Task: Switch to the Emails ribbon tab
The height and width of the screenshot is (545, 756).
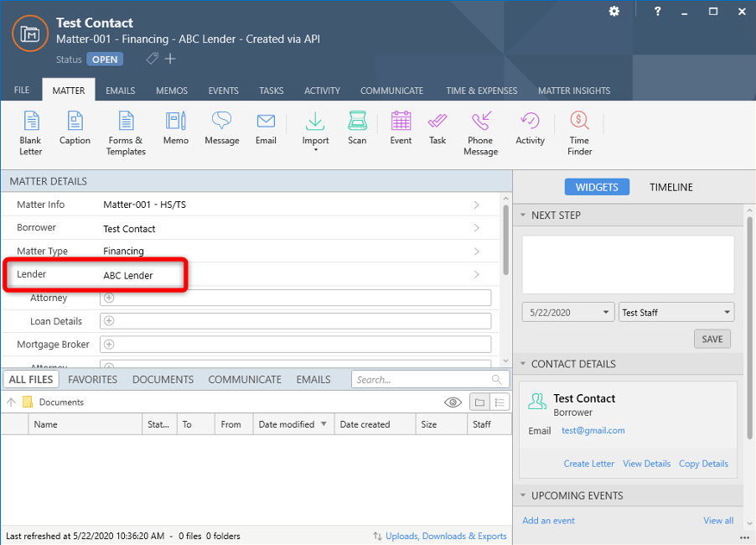Action: (121, 91)
